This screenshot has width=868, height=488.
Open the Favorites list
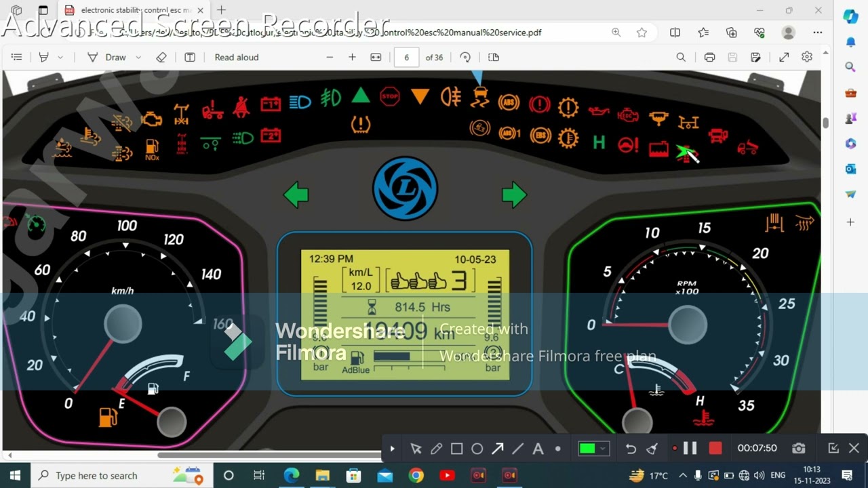tap(703, 33)
